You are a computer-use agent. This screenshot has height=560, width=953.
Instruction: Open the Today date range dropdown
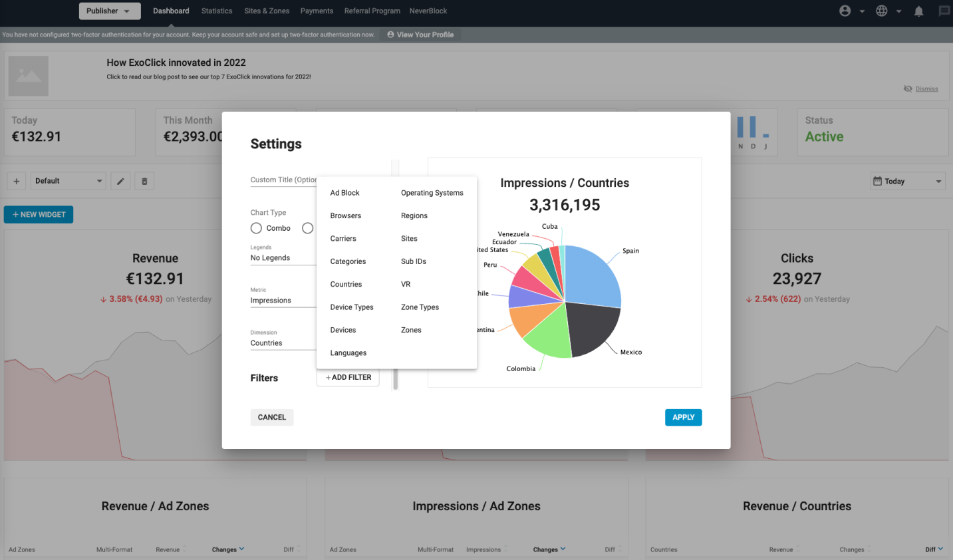[907, 182]
